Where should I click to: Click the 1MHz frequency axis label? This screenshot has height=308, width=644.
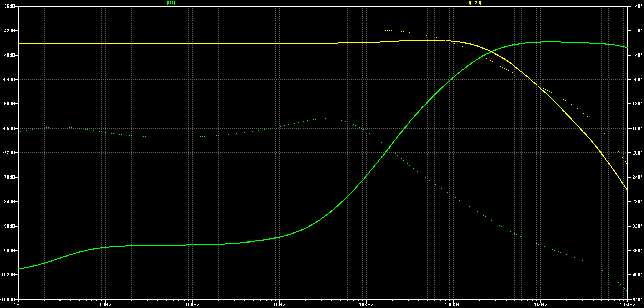[x=540, y=305]
